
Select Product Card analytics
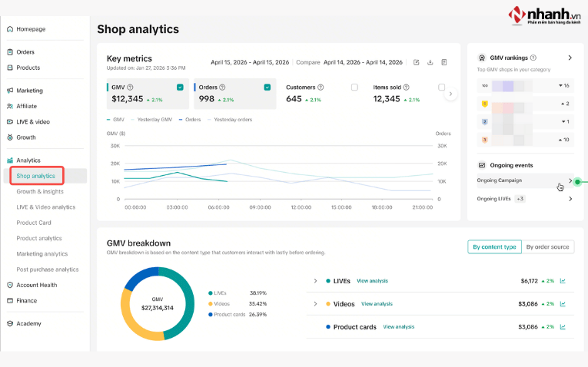[x=34, y=223]
